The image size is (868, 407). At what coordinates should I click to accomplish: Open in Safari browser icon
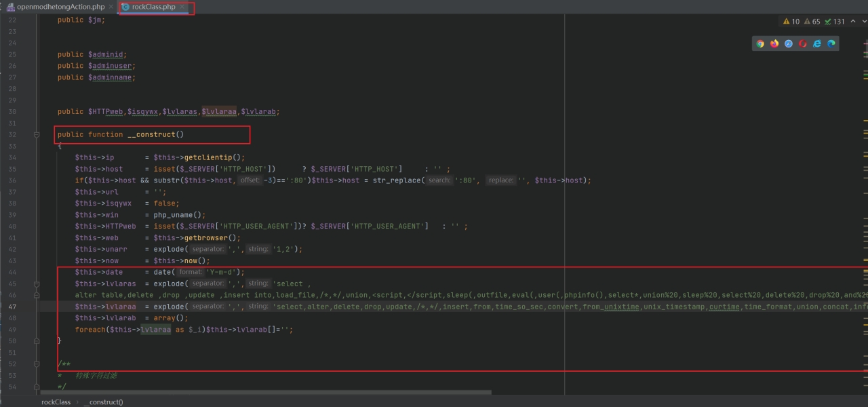(789, 43)
